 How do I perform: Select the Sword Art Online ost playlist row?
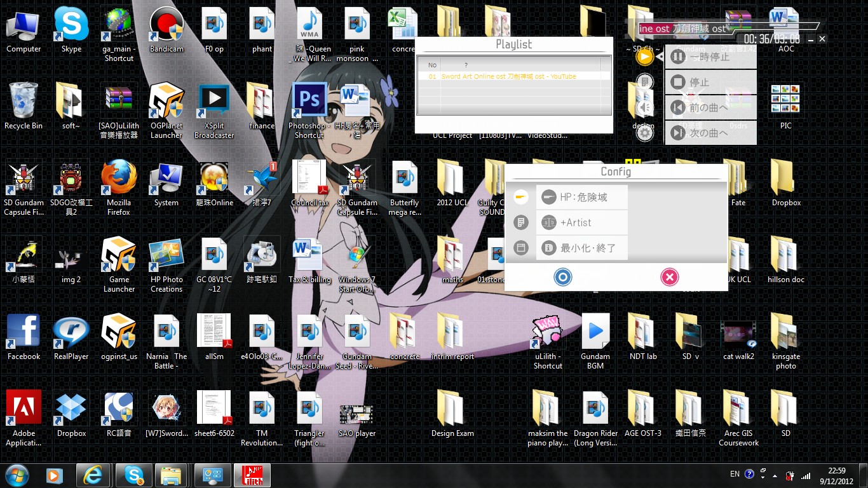(513, 76)
